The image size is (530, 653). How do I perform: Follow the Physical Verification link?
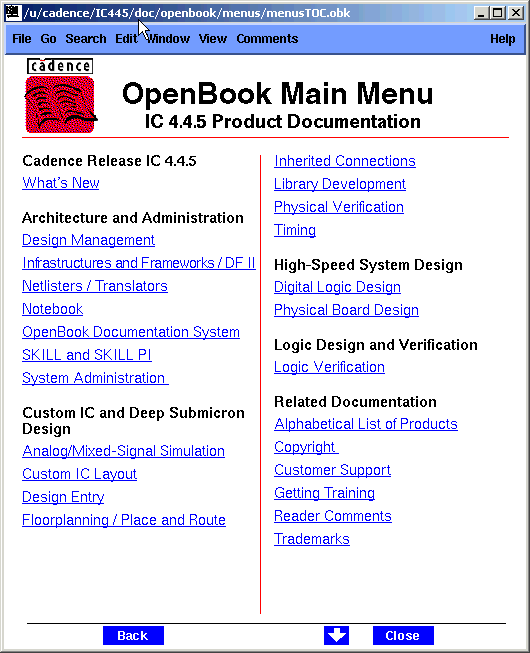pyautogui.click(x=339, y=207)
